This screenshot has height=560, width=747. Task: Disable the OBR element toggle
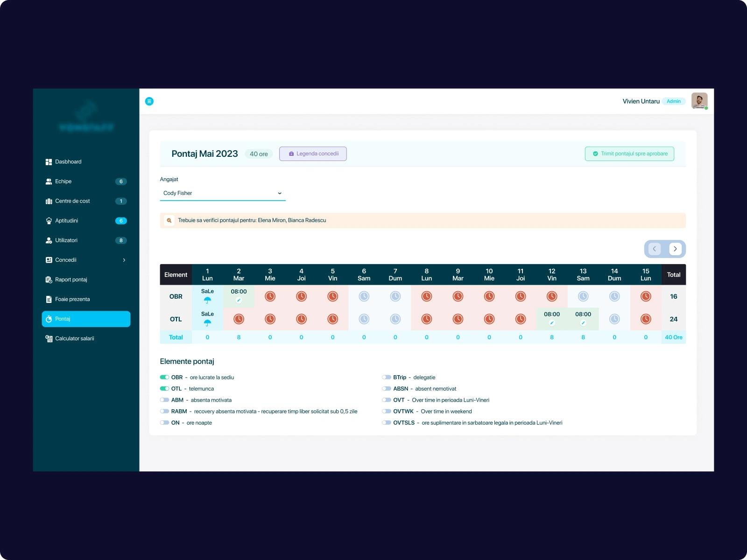(164, 378)
